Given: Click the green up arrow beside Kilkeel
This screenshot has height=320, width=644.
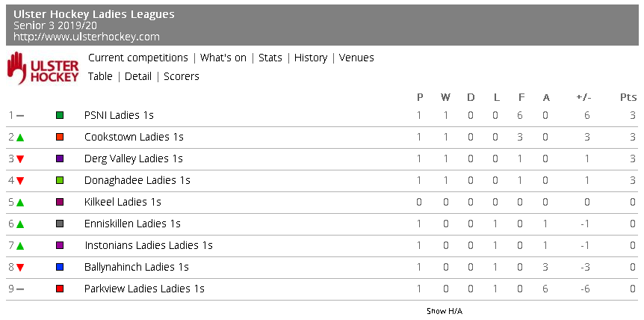Looking at the screenshot, I should 20,203.
